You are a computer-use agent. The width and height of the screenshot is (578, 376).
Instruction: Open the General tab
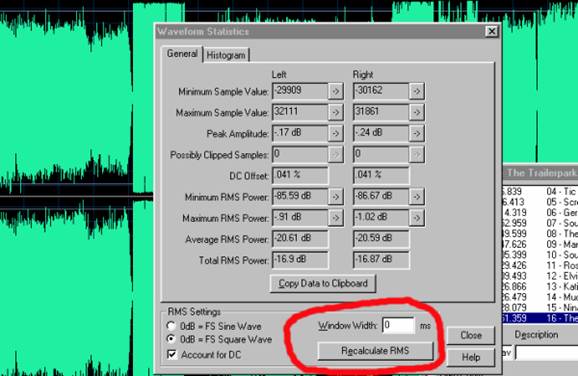click(182, 54)
